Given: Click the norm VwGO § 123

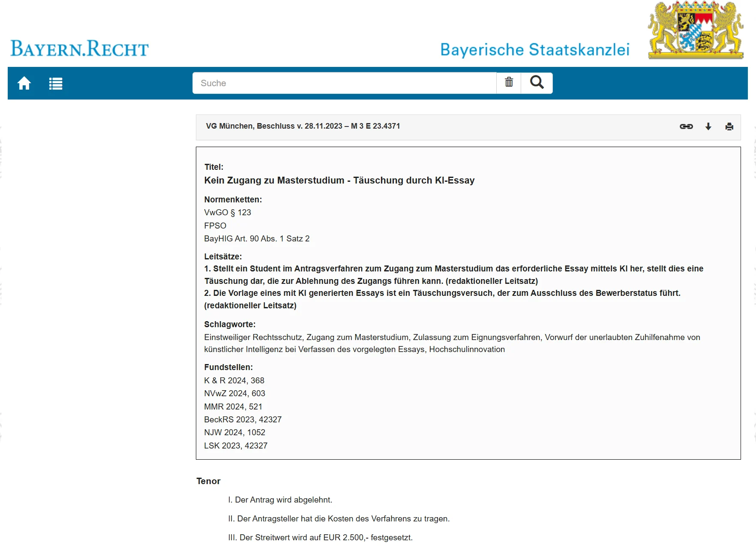Looking at the screenshot, I should point(228,213).
